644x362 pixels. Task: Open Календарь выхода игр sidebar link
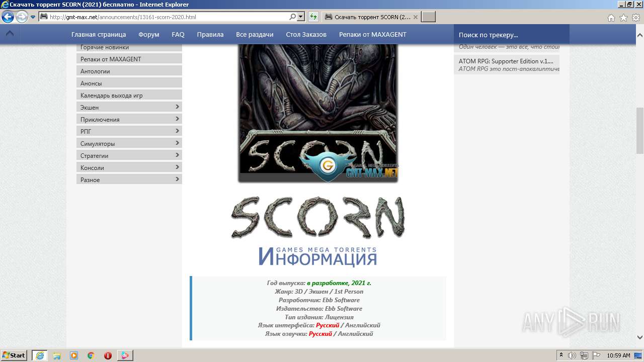[x=129, y=95]
